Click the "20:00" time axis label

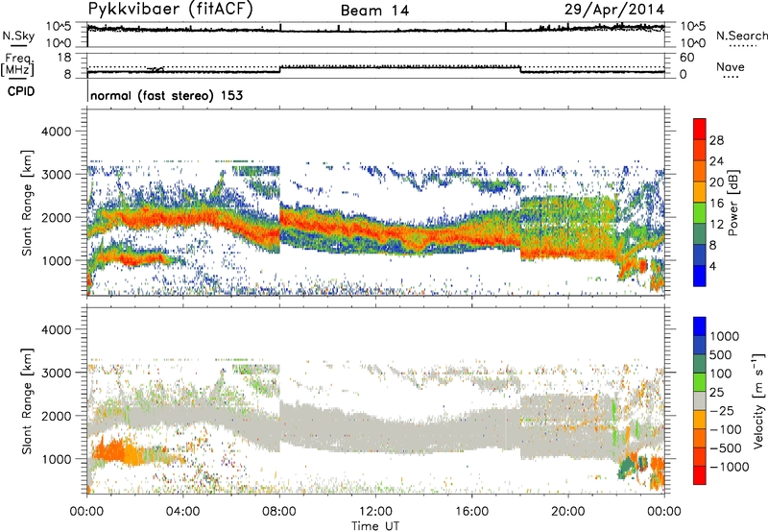tap(568, 512)
